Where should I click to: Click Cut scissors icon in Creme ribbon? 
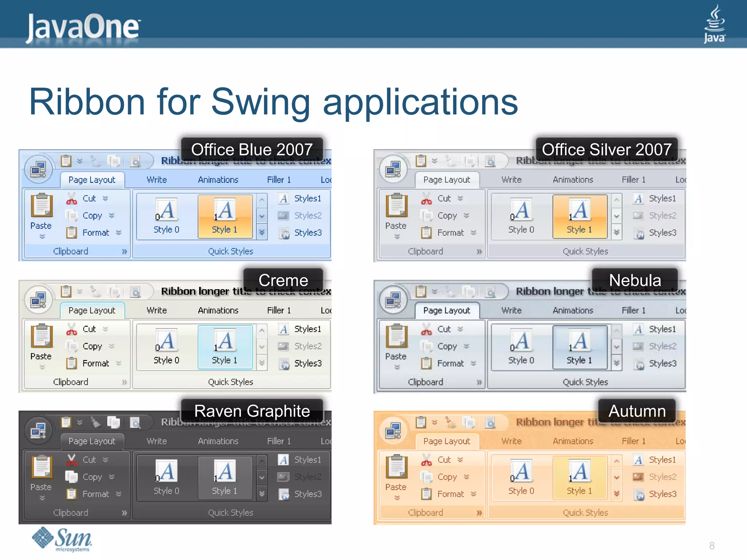pos(71,329)
